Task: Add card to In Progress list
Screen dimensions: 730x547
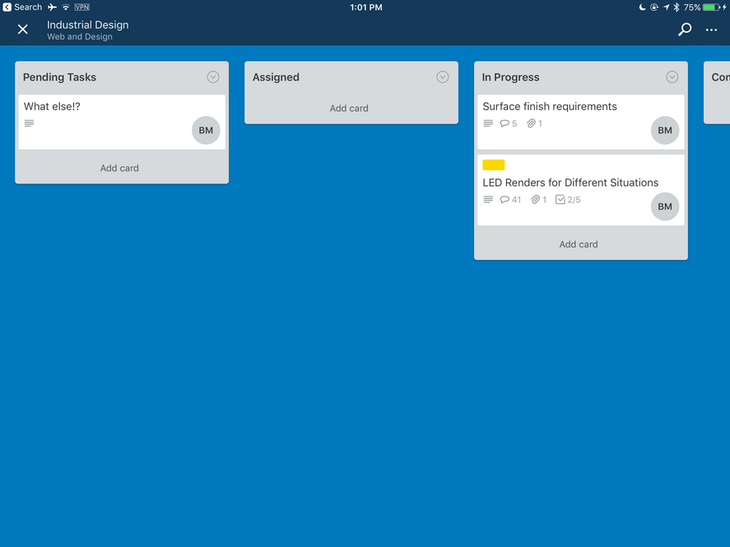Action: (x=578, y=244)
